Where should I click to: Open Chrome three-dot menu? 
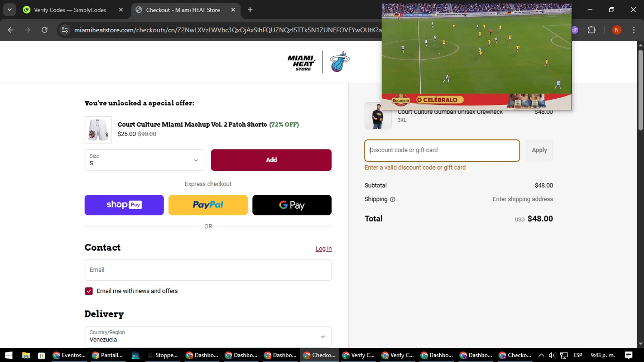click(x=634, y=30)
